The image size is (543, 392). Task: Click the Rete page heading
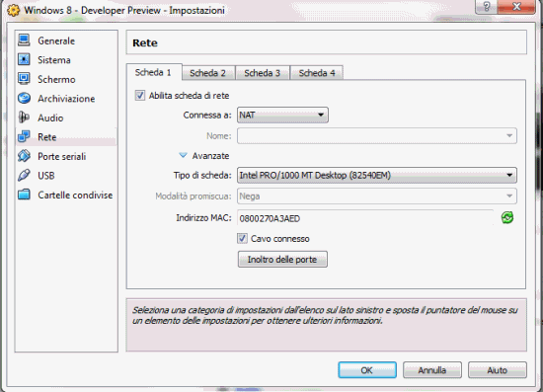145,42
